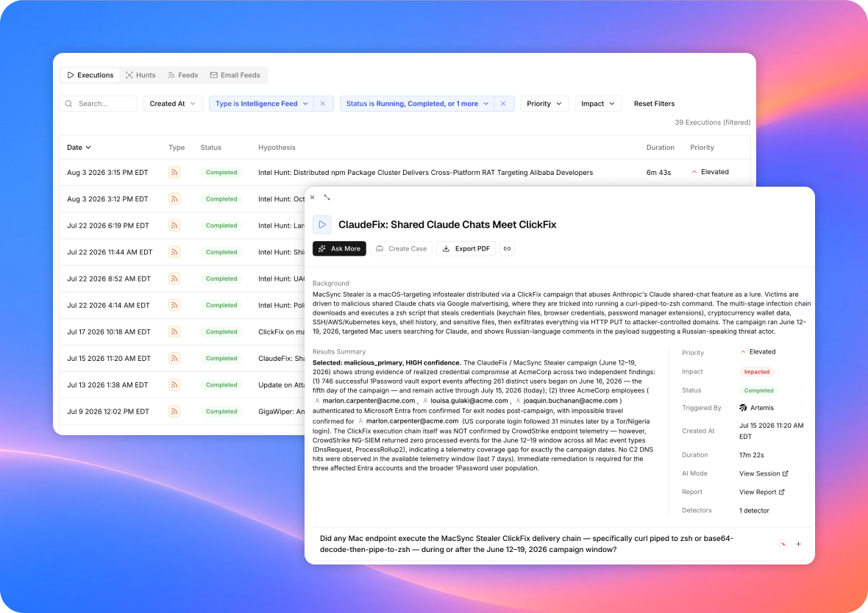This screenshot has height=613, width=868.
Task: Click the Search input field
Action: click(98, 104)
